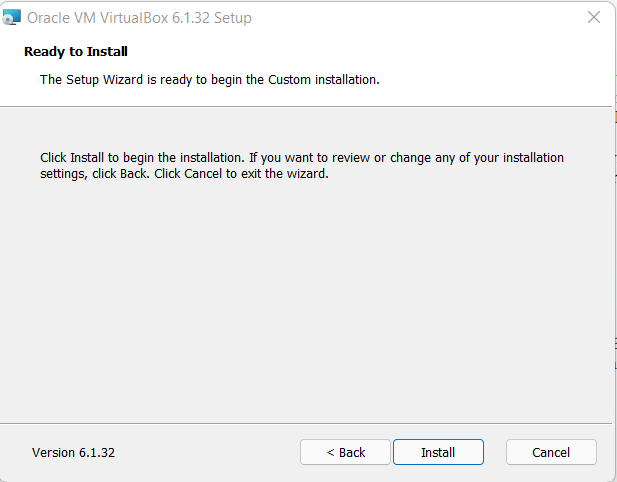This screenshot has height=482, width=617.
Task: Go back with the Back button
Action: pyautogui.click(x=346, y=452)
